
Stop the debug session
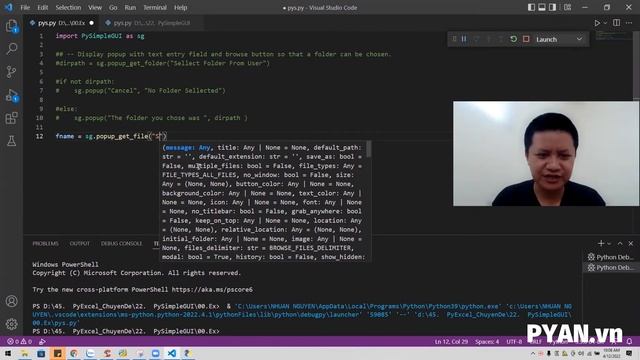coord(526,39)
